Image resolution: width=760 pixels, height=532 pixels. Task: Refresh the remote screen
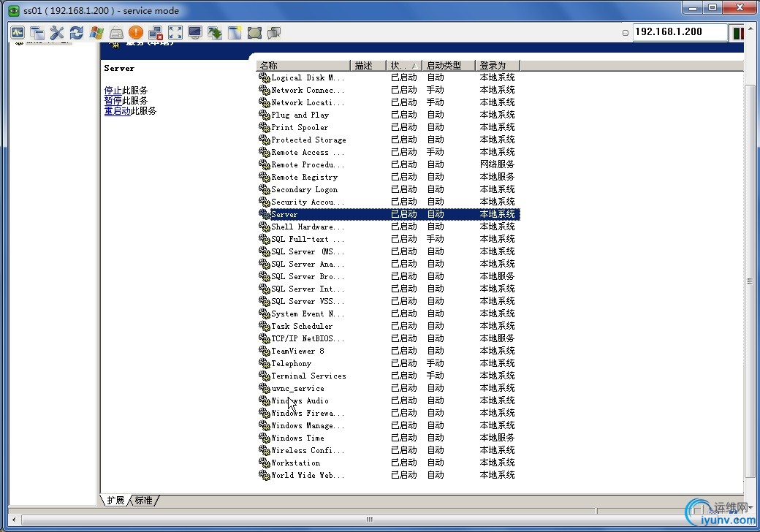77,32
